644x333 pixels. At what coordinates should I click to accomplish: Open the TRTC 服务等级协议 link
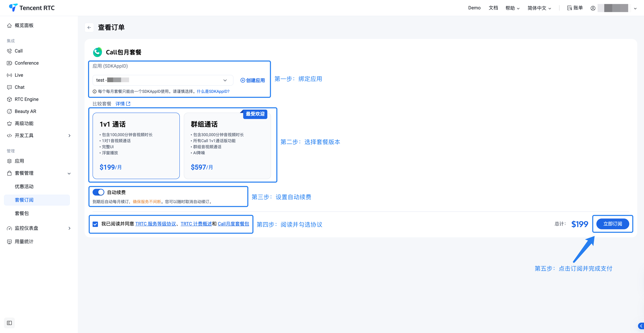tap(155, 224)
